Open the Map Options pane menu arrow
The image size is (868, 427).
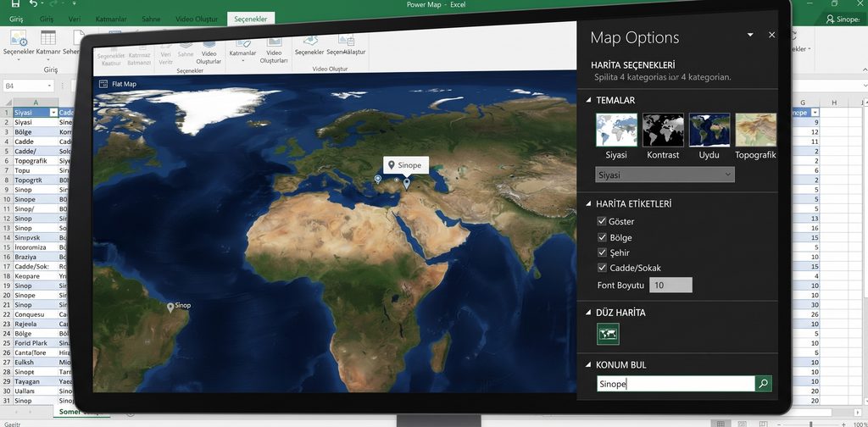pos(750,35)
